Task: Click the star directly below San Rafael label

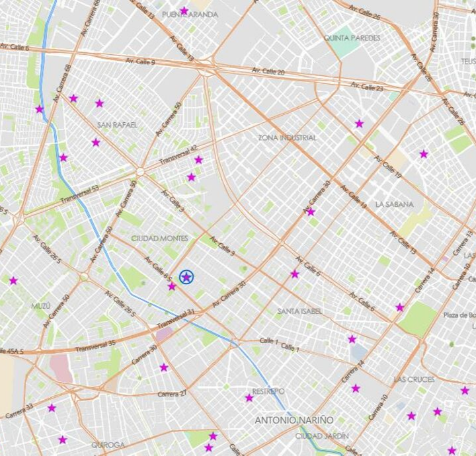Action: pyautogui.click(x=96, y=142)
